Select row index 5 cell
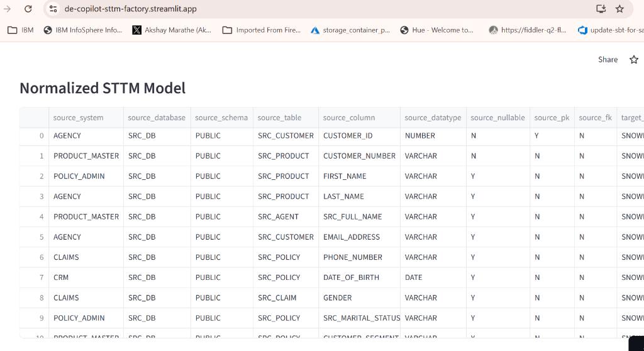644x351 pixels. pos(34,237)
